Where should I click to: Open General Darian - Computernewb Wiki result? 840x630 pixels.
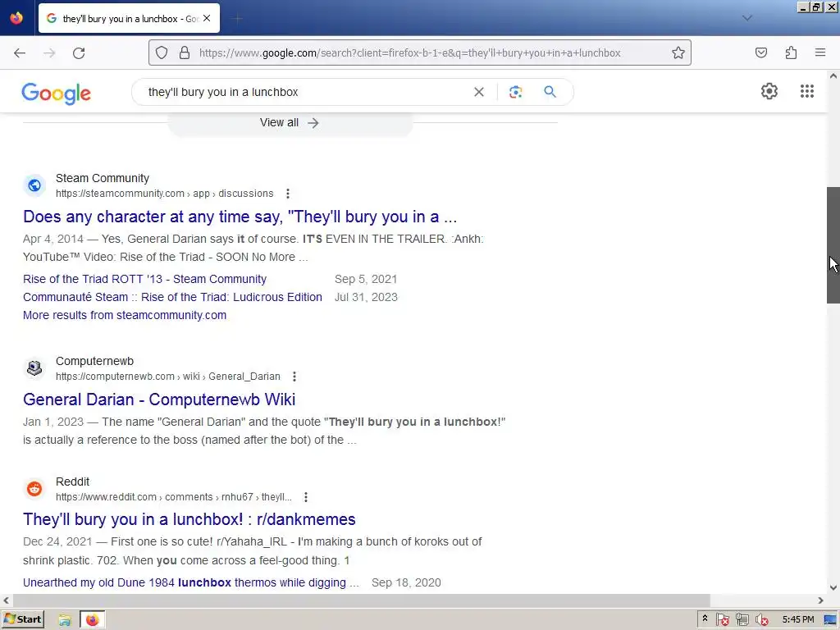click(159, 399)
